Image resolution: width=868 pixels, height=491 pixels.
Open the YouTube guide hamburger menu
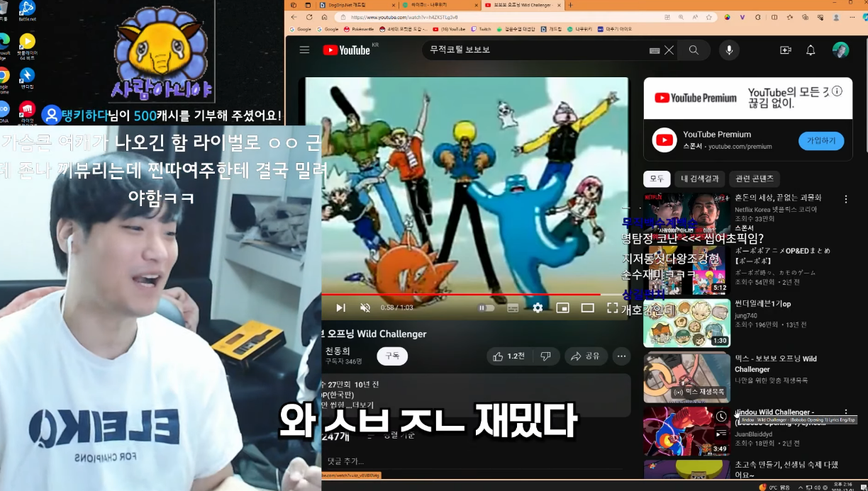(x=304, y=50)
